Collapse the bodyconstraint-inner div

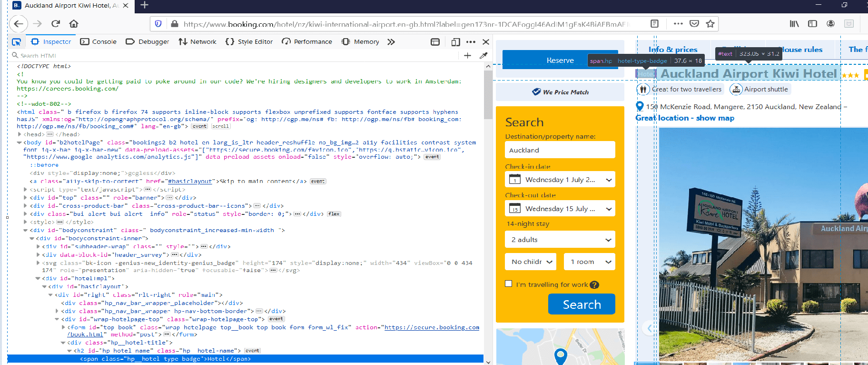coord(32,238)
